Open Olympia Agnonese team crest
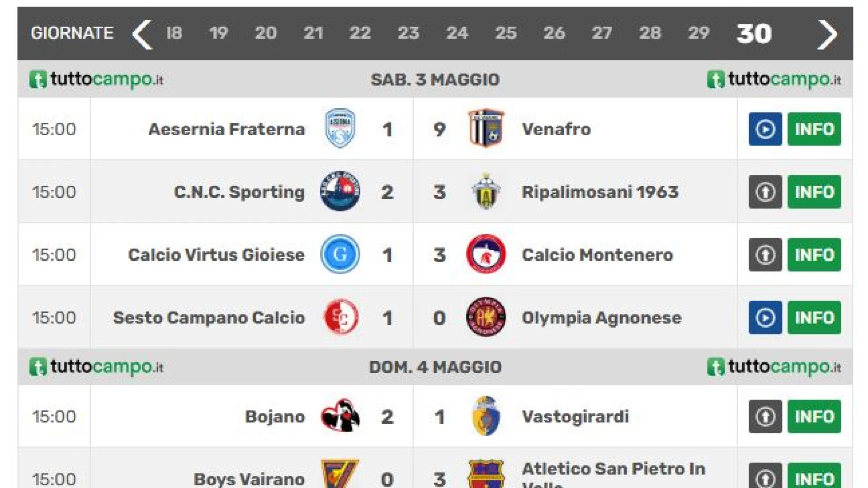 tap(486, 317)
